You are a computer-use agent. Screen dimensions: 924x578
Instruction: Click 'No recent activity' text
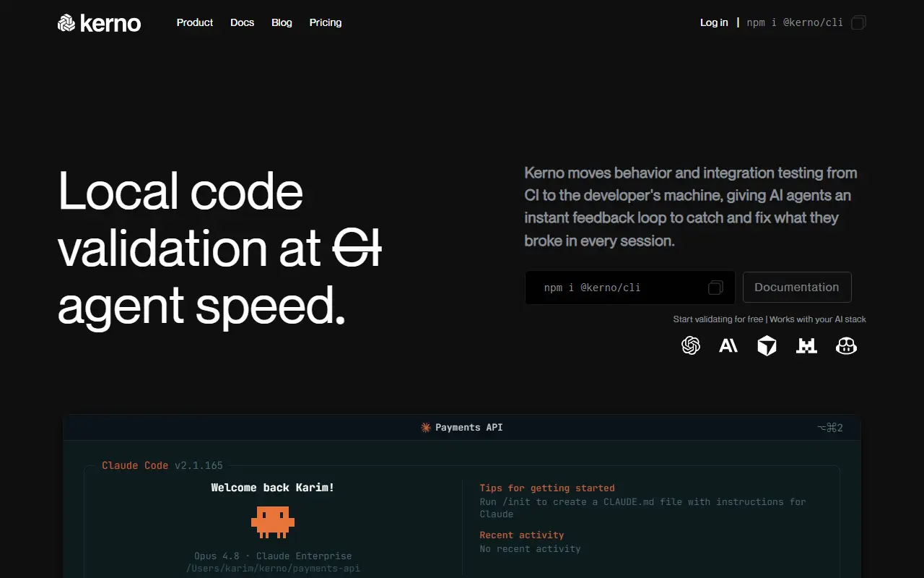[x=531, y=548]
